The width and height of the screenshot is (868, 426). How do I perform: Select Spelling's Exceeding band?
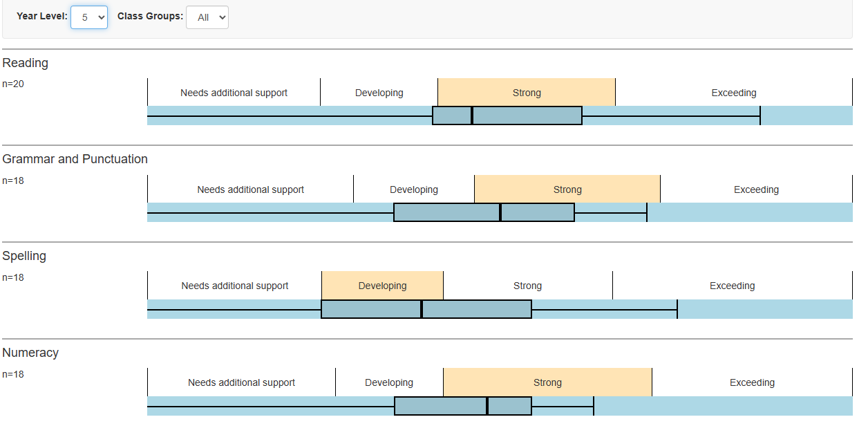pyautogui.click(x=733, y=286)
